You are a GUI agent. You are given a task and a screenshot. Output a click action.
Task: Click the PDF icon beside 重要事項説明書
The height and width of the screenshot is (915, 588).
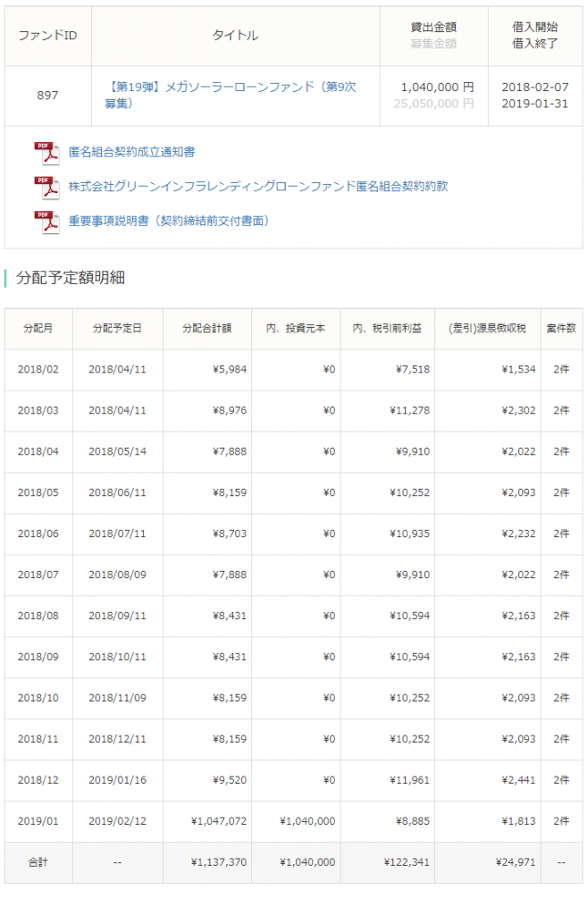click(x=46, y=221)
